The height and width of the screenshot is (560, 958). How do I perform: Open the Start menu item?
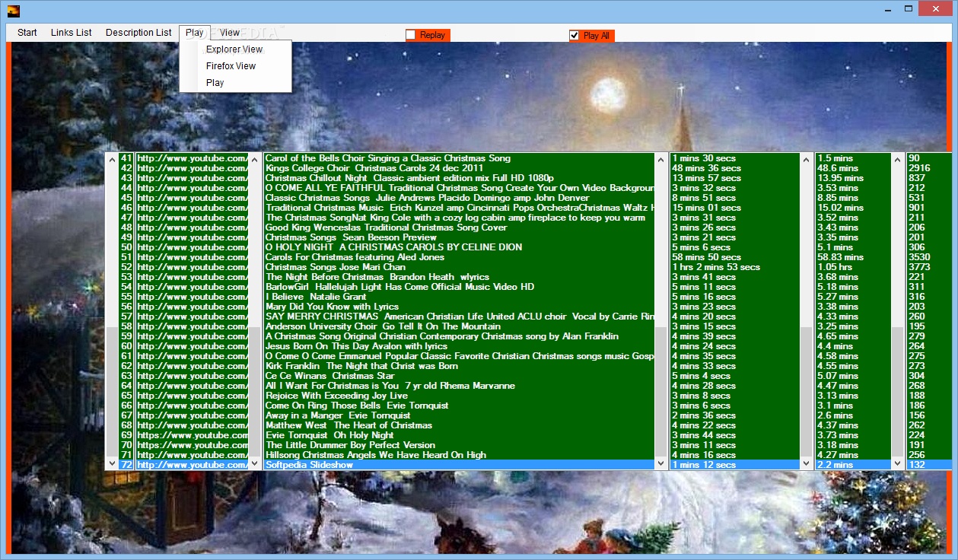27,33
